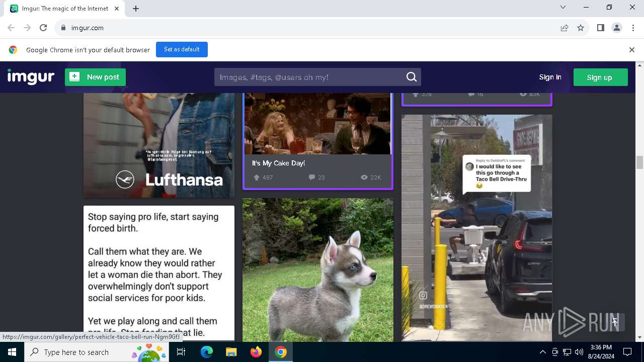Open the "Stop saying pro life" text post
Viewport: 644px width, 362px height.
click(159, 273)
